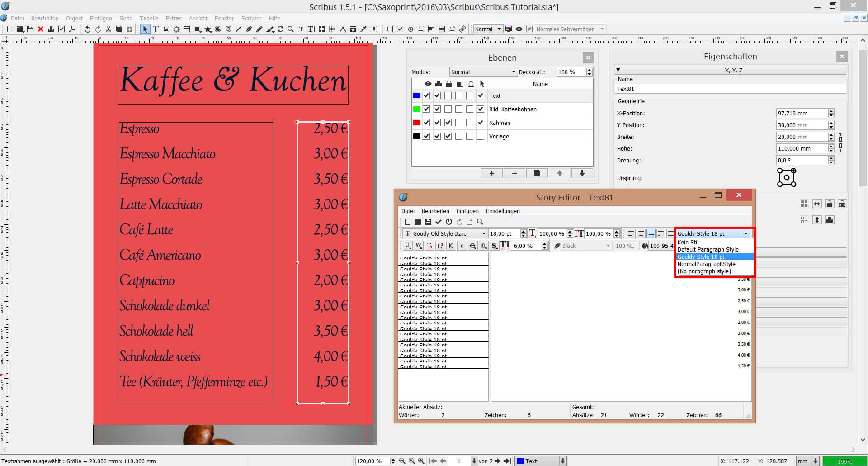Expand the font dropdown showing Goudy Old Style Italic
Image resolution: width=868 pixels, height=466 pixels.
pos(484,233)
